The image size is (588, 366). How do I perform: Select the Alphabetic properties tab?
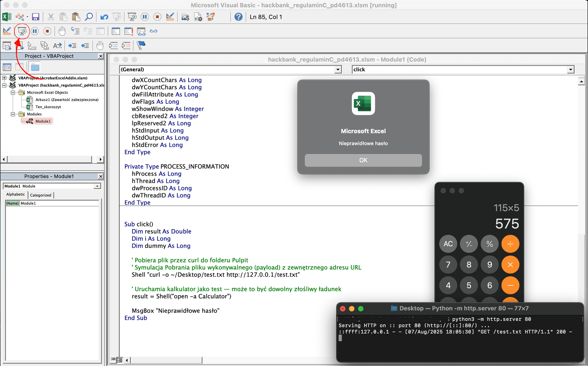[16, 195]
